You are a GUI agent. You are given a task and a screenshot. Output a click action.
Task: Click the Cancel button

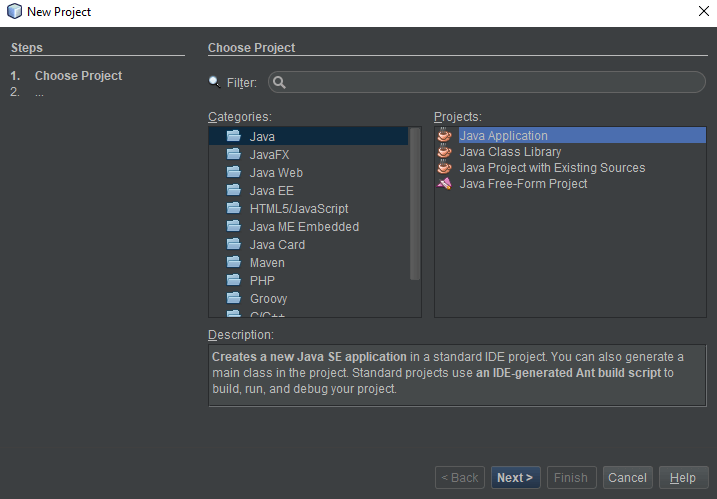627,478
